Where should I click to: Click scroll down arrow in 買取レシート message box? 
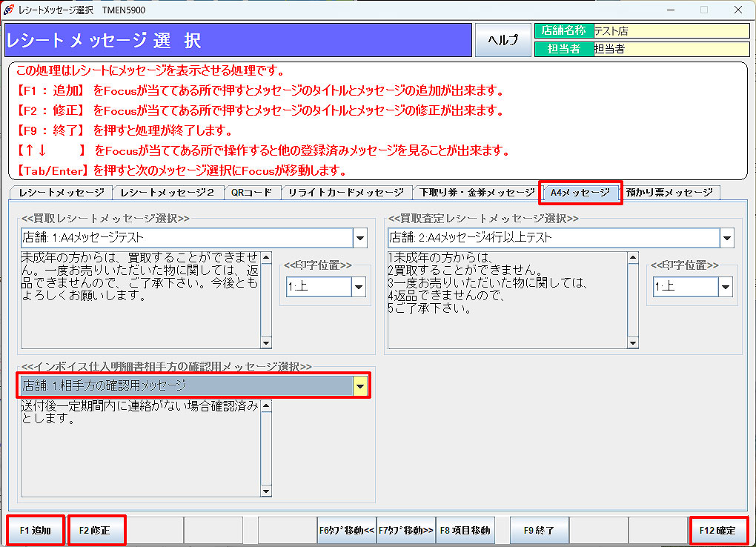click(x=266, y=342)
